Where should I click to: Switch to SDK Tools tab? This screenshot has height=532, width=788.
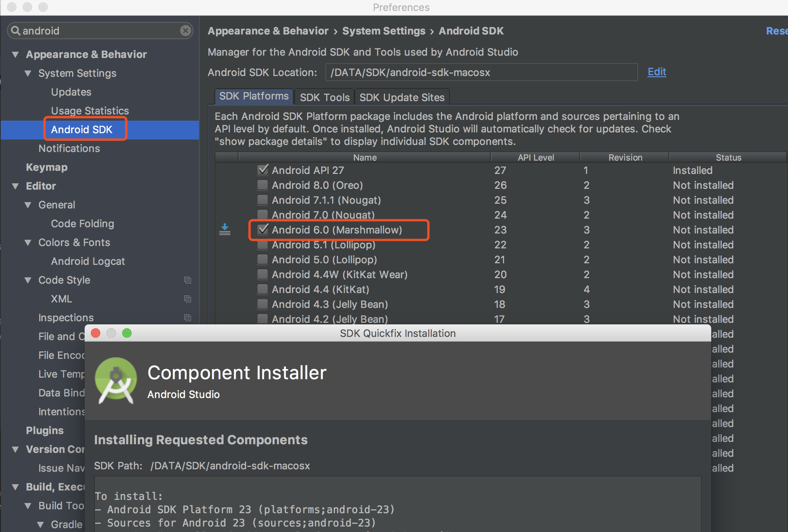325,97
